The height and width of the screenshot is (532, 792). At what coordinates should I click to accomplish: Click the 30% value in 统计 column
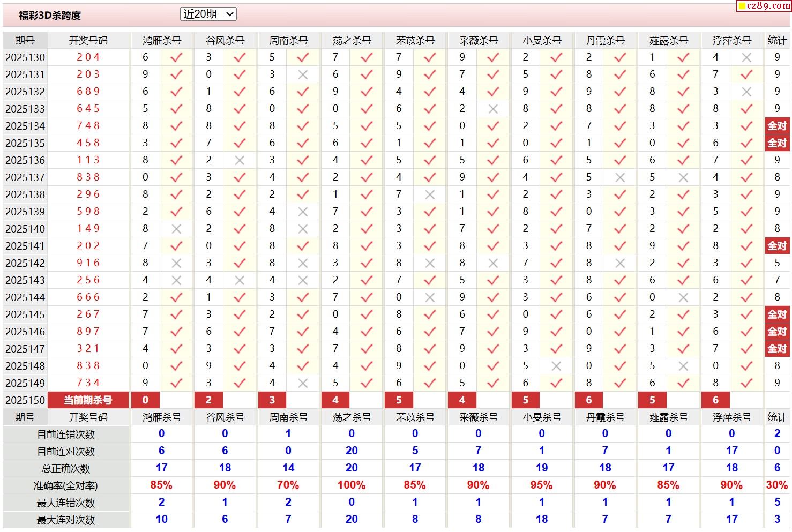click(x=777, y=485)
